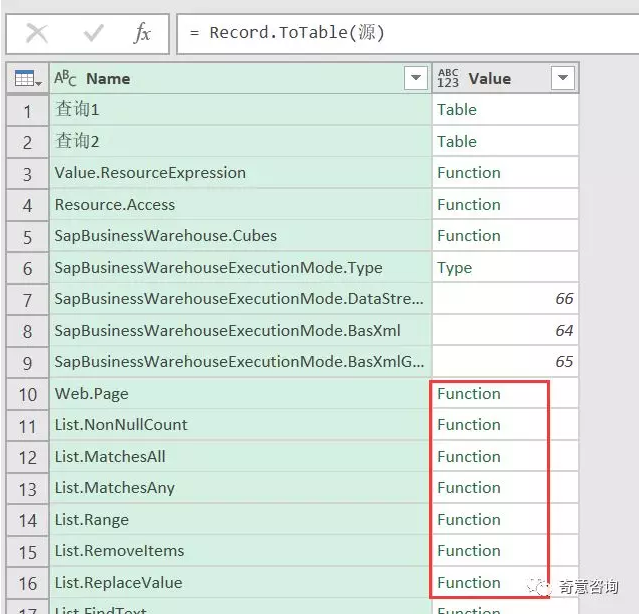
Task: Select the SapBusinessWarehouseExecutionMode.DataStre... name cell
Action: [240, 299]
